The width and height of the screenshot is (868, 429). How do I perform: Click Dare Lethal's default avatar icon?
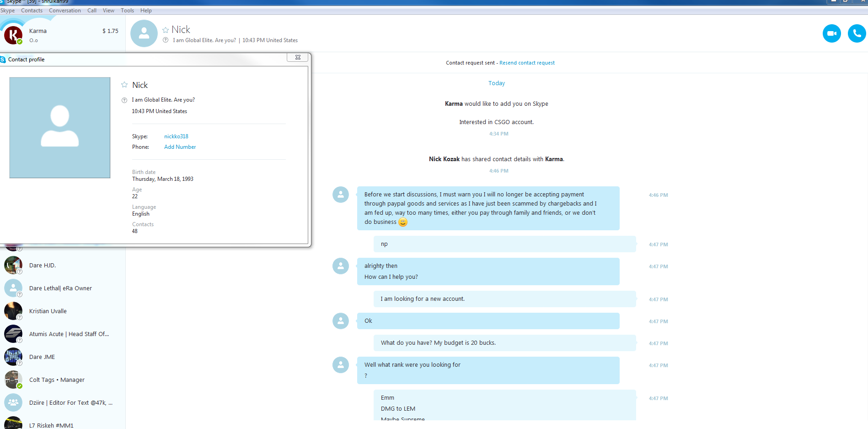pos(13,288)
